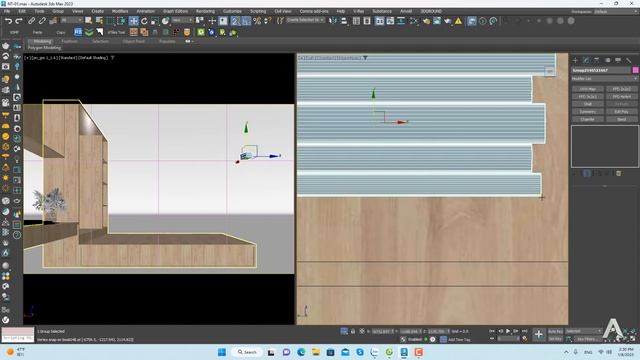Open Select by Name dialog icon
The image size is (640, 360).
click(99, 21)
